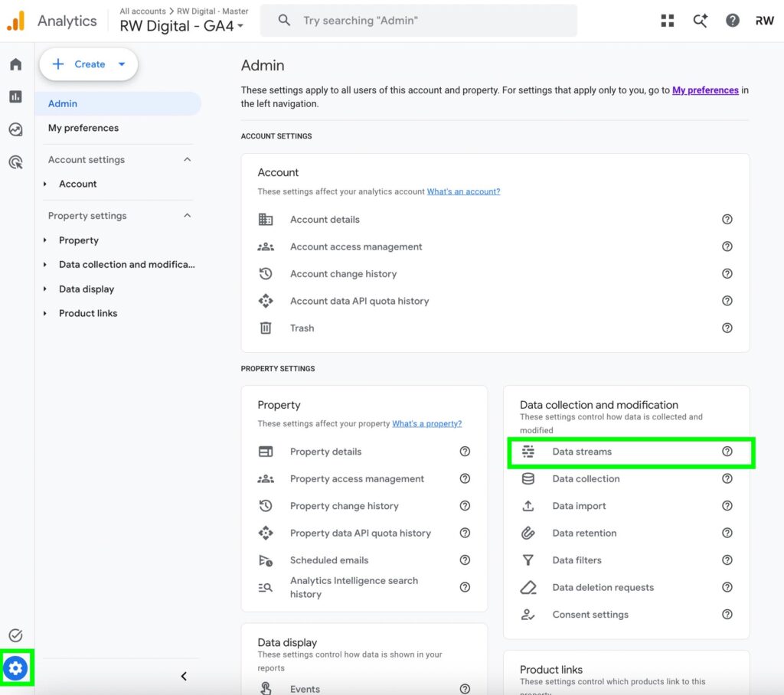
Task: Show help for Property change history
Action: [x=465, y=505]
